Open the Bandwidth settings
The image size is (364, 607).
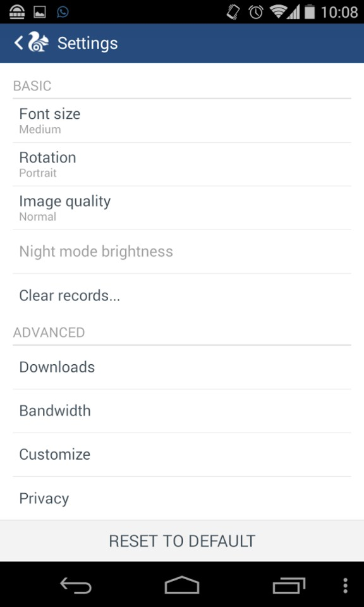click(182, 411)
